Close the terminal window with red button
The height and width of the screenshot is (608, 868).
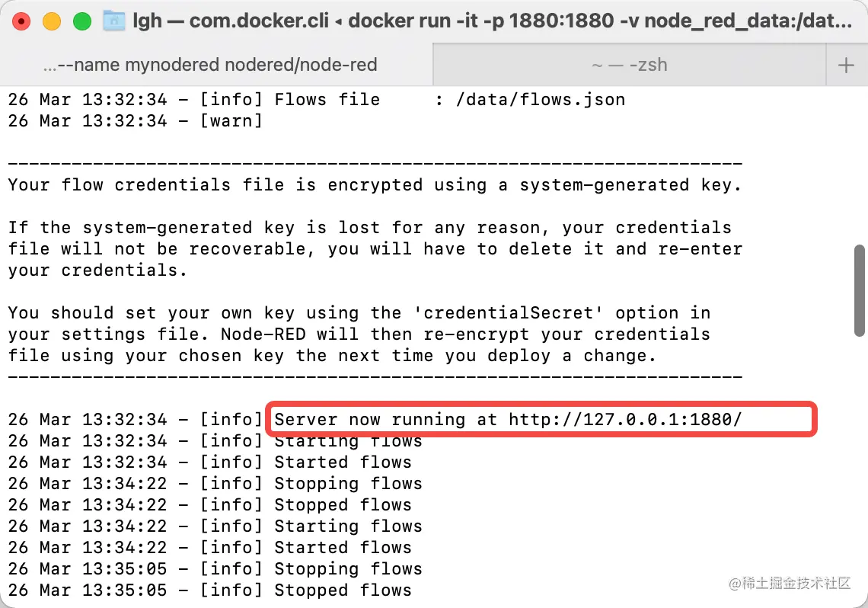[21, 21]
